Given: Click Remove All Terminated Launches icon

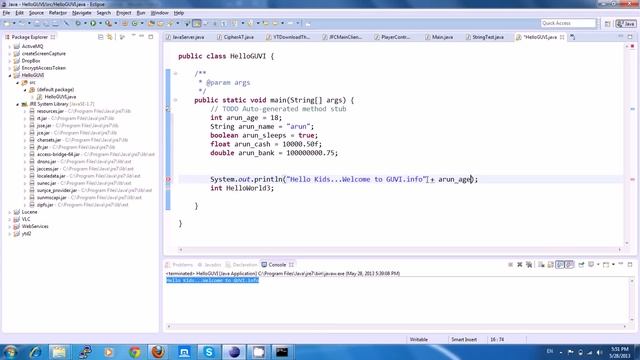Looking at the screenshot, I should pyautogui.click(x=529, y=264).
